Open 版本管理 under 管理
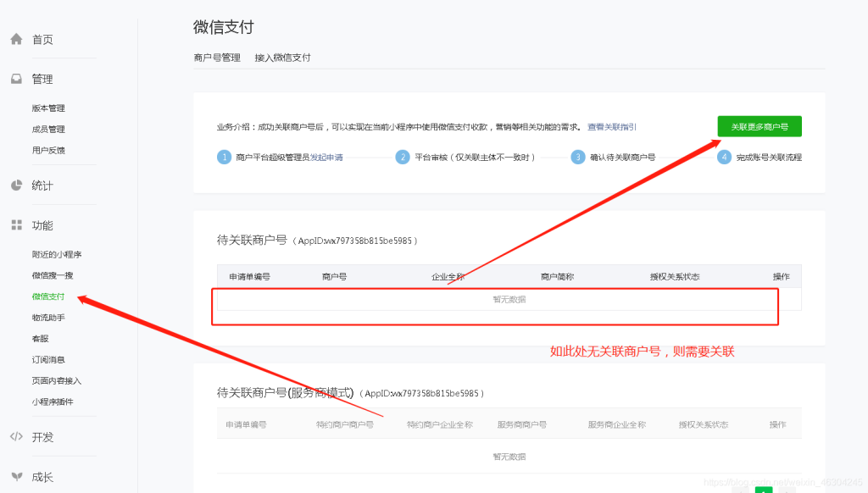 tap(48, 108)
